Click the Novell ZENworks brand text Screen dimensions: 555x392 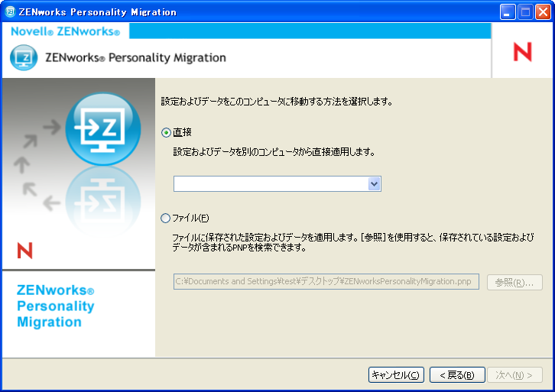tap(66, 31)
